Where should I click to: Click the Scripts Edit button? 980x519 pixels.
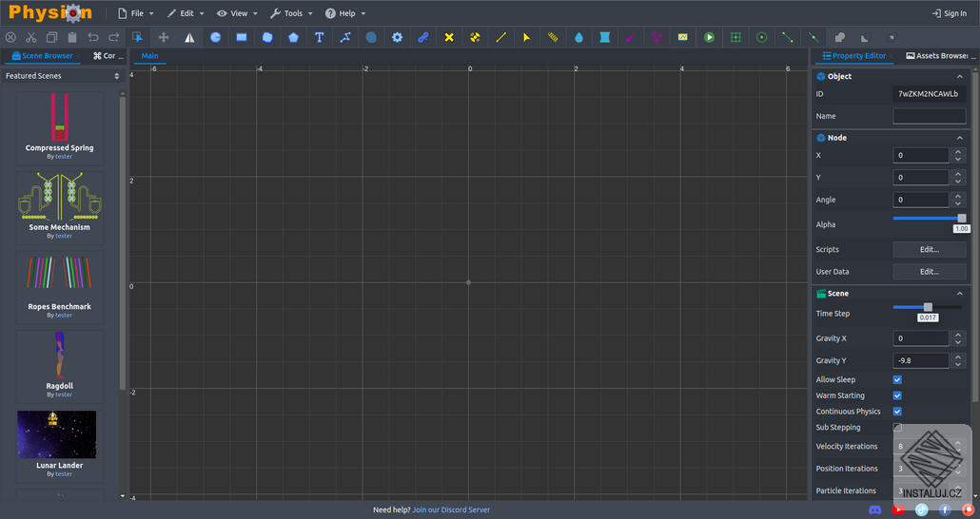point(929,249)
